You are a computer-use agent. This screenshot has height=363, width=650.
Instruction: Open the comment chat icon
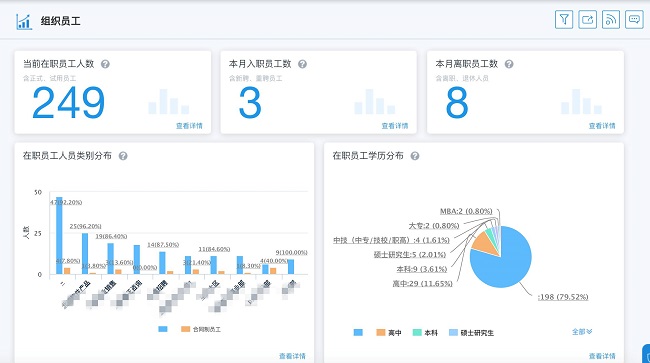coord(634,19)
